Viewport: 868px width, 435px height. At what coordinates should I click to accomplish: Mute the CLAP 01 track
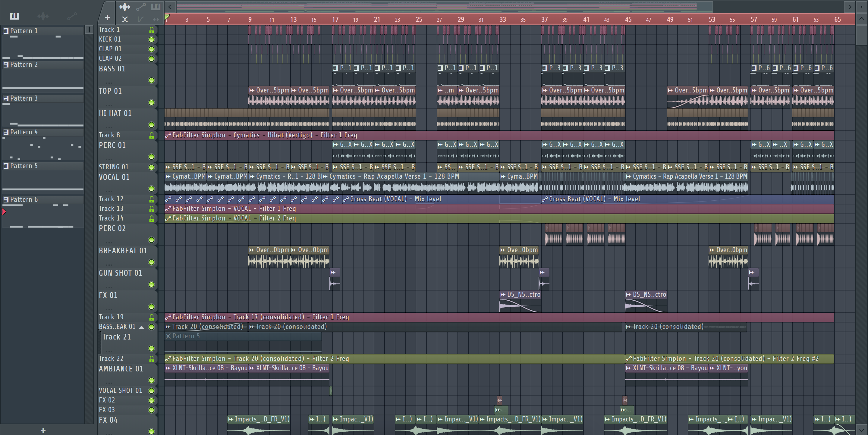pyautogui.click(x=152, y=49)
